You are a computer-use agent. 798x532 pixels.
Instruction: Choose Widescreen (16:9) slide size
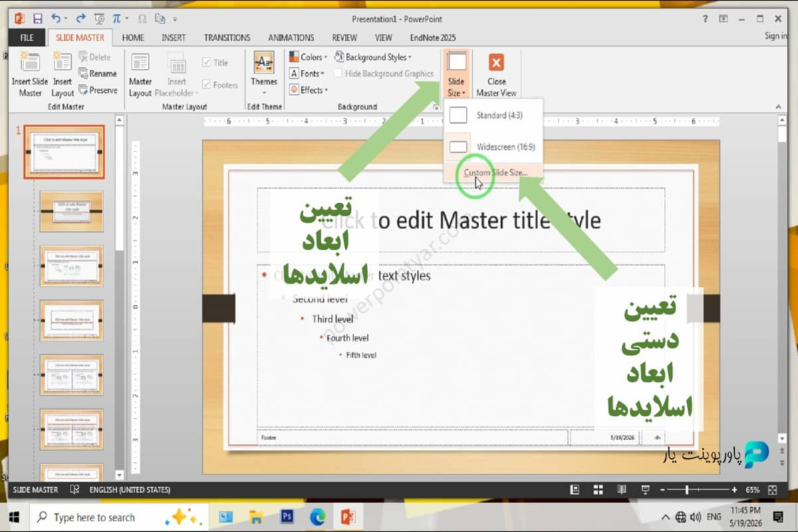(x=493, y=146)
